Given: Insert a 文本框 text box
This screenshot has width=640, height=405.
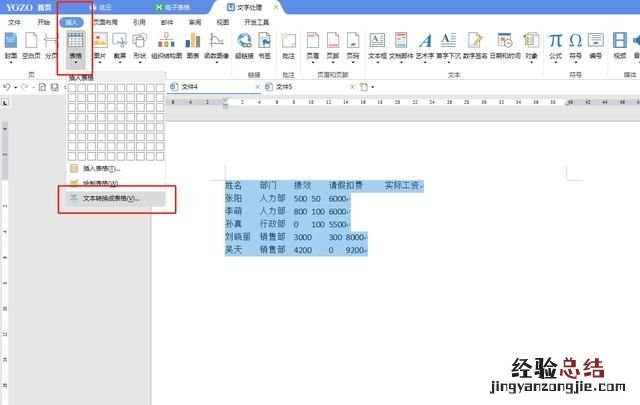Looking at the screenshot, I should (377, 41).
